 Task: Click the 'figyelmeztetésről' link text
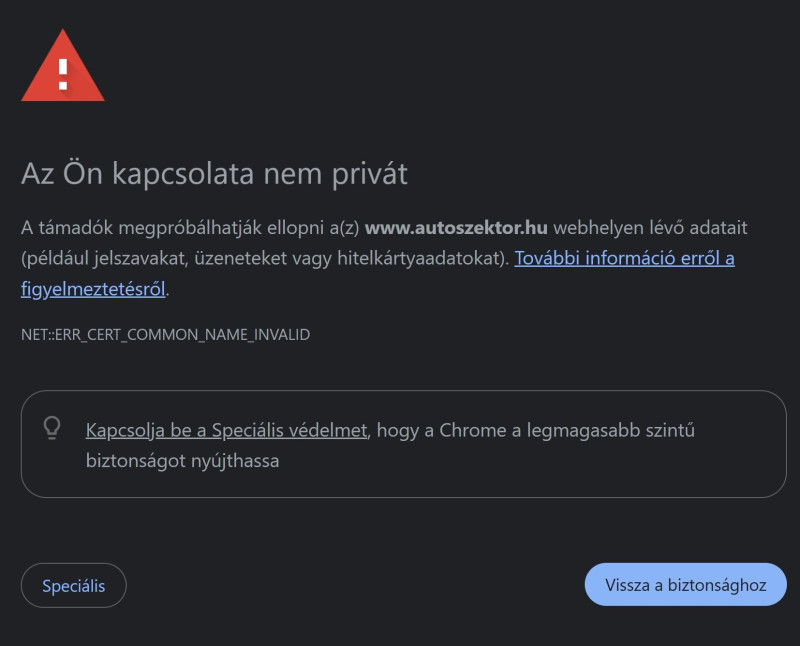click(x=93, y=289)
